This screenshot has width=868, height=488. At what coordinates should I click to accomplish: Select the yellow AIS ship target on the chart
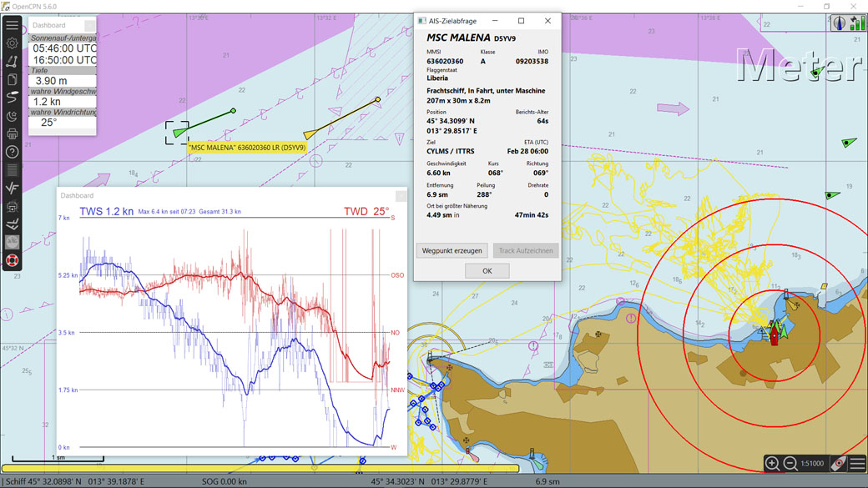[310, 133]
